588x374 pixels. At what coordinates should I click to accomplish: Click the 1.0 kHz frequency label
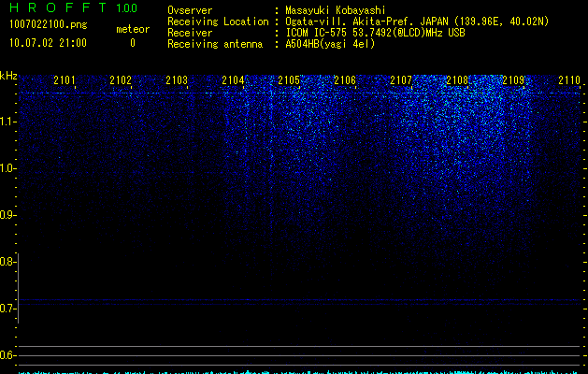point(8,168)
